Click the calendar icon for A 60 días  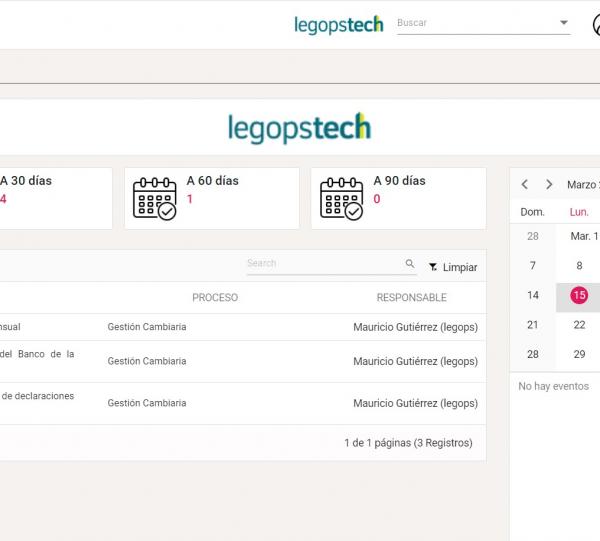click(154, 198)
